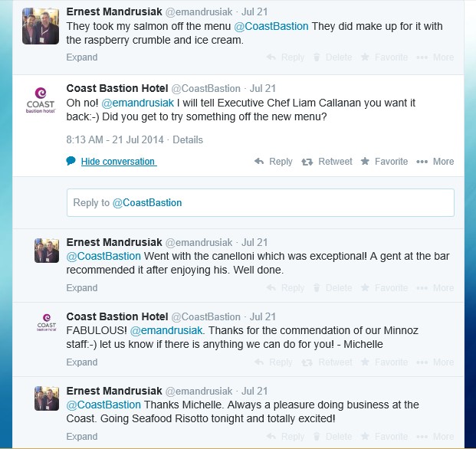Favorite the salmon off the menu tweet
This screenshot has height=449, width=476.
point(384,57)
